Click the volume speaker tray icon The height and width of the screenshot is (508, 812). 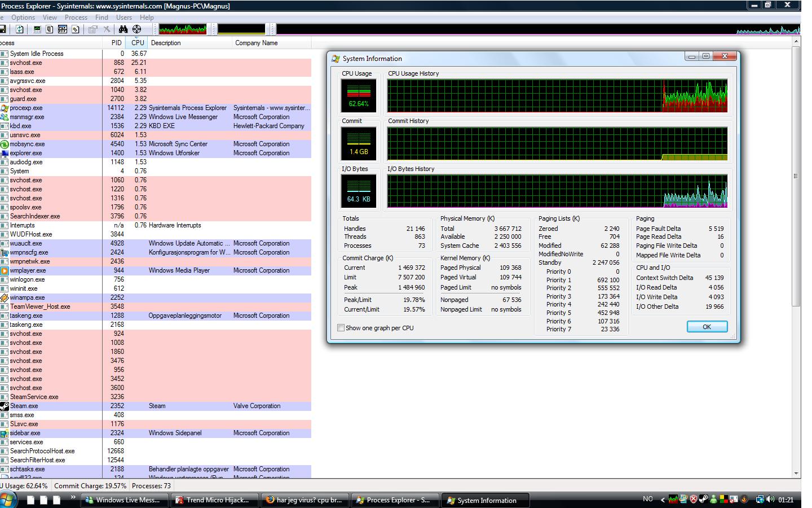[770, 500]
